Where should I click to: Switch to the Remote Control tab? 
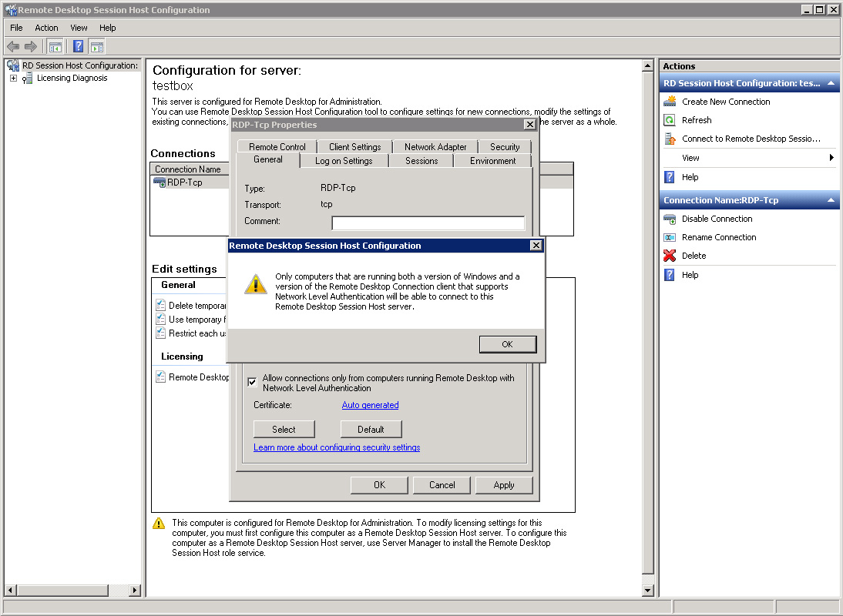277,146
